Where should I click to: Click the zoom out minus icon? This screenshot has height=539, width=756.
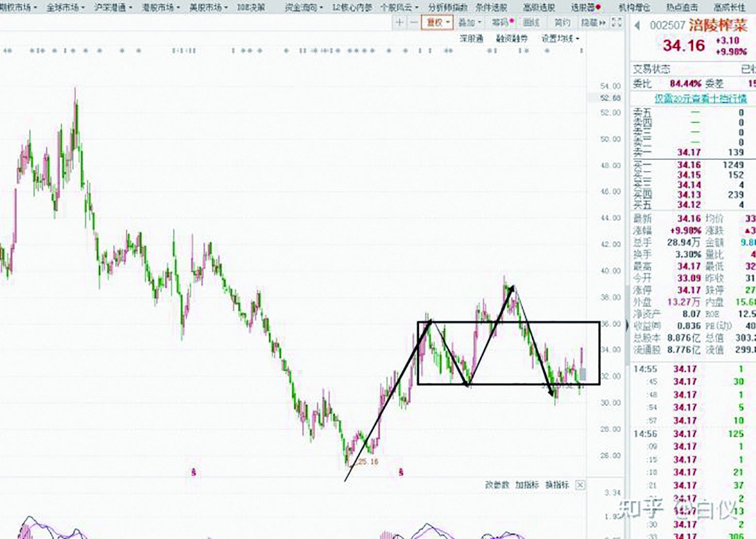coord(414,23)
